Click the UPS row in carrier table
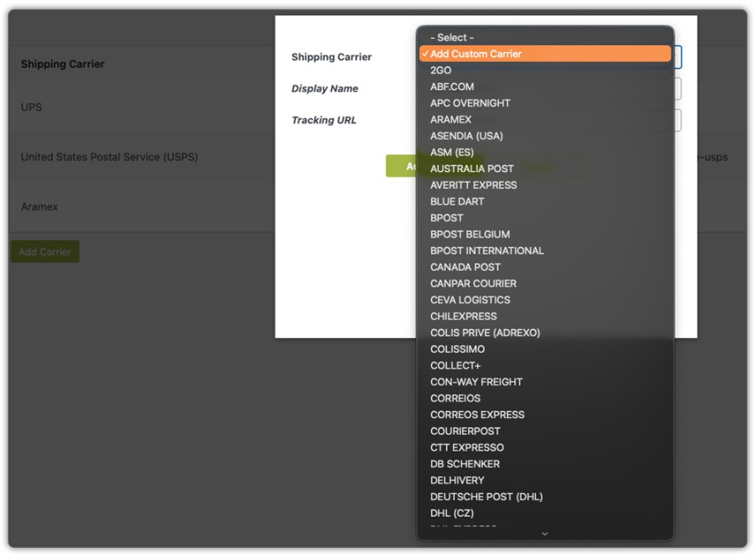The height and width of the screenshot is (554, 756). pyautogui.click(x=141, y=107)
